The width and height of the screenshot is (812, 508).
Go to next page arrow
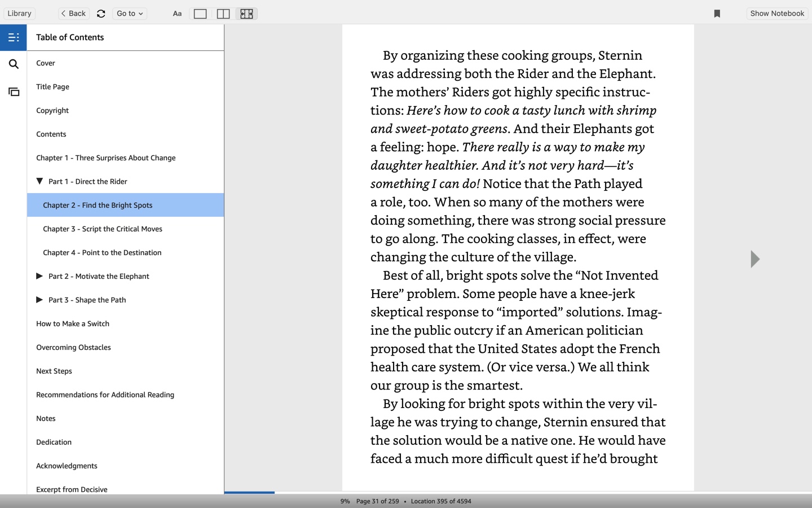755,259
